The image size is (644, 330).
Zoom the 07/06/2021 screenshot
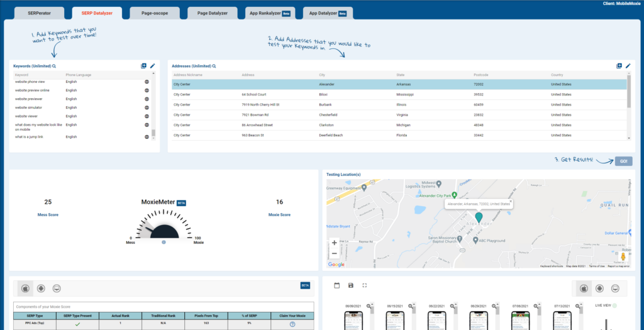click(536, 306)
